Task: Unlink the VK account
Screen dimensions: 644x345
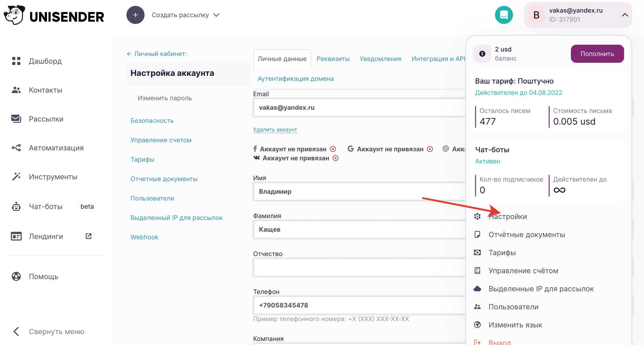Action: 336,158
